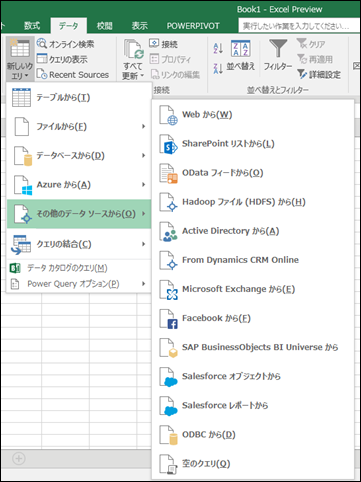Click the Facebook logo icon
Image resolution: width=361 pixels, height=482 pixels.
pyautogui.click(x=168, y=319)
